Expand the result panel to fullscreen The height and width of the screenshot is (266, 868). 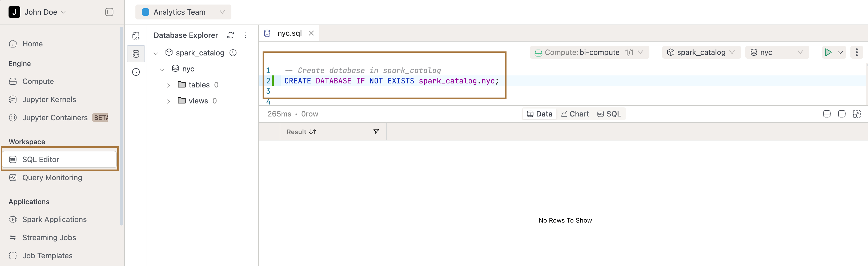857,114
